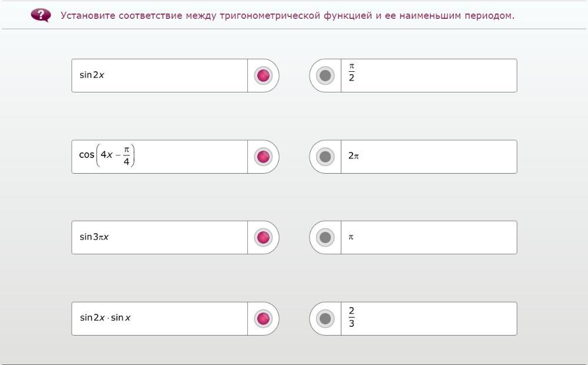The image size is (588, 365).
Task: Select the pink connector beside sin3πx
Action: point(263,237)
